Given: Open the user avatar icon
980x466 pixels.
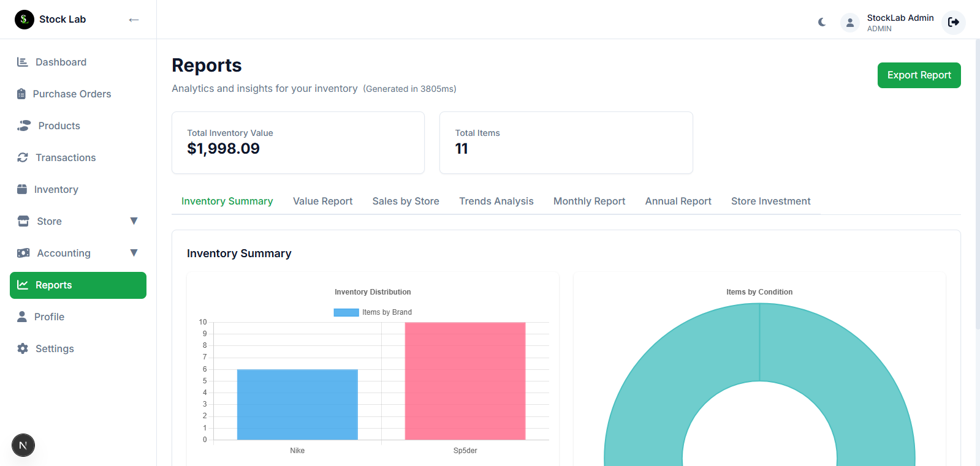Looking at the screenshot, I should click(x=850, y=23).
